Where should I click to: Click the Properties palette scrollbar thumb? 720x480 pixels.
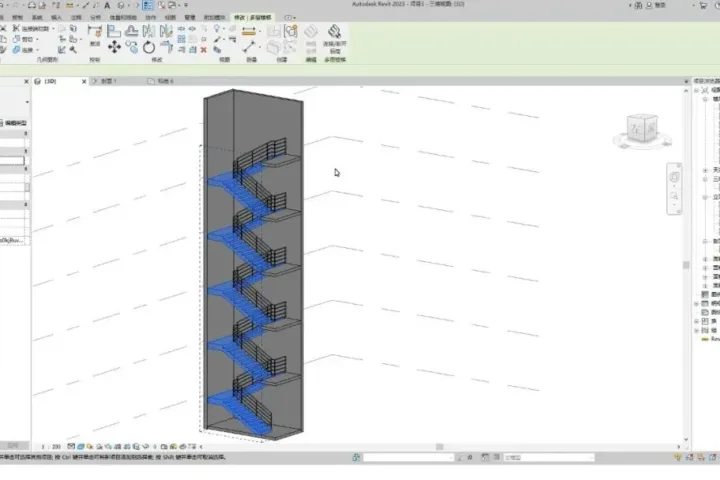tap(28, 187)
